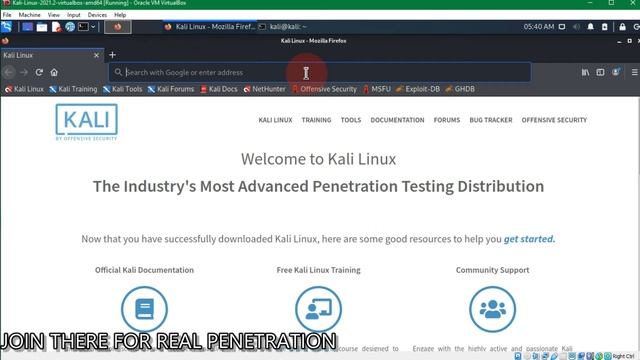Viewport: 640px width, 360px height.
Task: Open the Kali Tools bookmark
Action: tap(122, 89)
